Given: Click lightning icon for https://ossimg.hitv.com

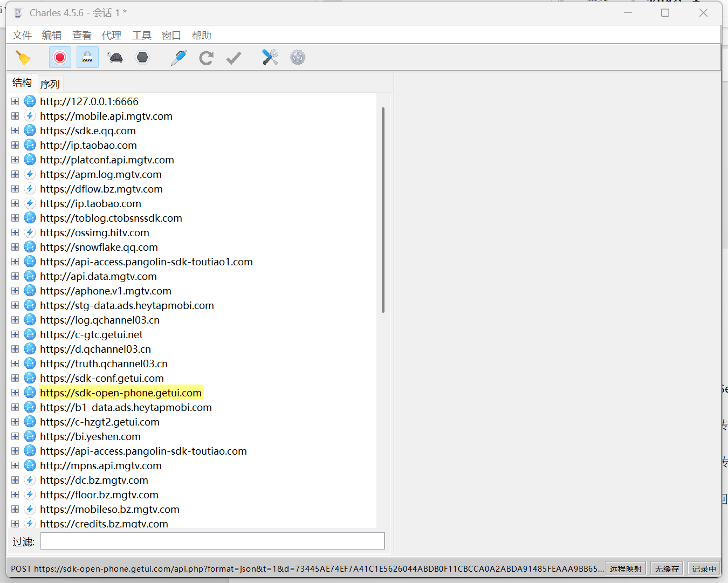Looking at the screenshot, I should (x=30, y=232).
